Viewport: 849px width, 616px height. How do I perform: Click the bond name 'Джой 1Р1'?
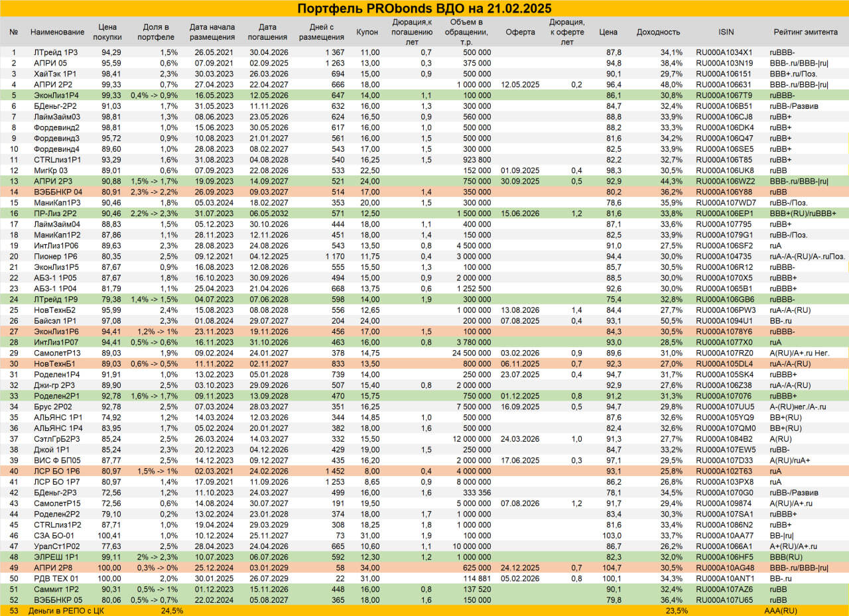(x=50, y=449)
